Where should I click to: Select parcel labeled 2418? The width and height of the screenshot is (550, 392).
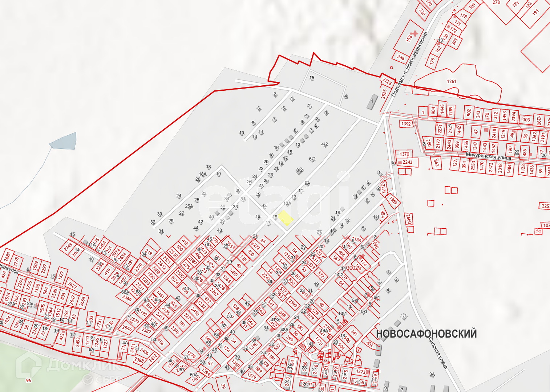click(x=494, y=133)
